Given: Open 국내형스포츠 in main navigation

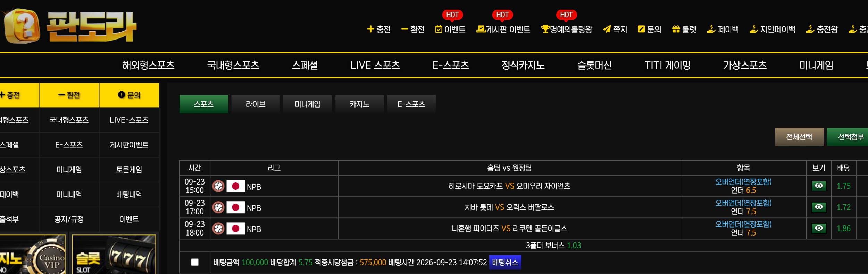Looking at the screenshot, I should 233,65.
